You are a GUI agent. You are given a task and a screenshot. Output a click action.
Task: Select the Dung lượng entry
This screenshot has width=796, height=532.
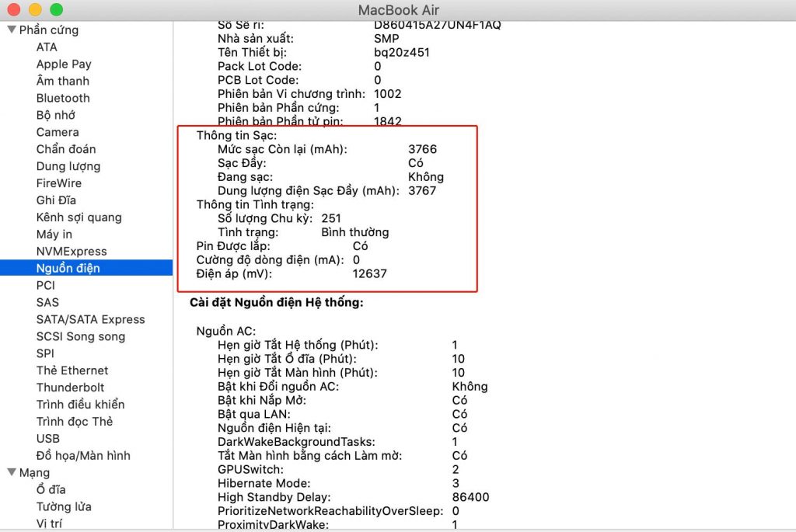[68, 166]
